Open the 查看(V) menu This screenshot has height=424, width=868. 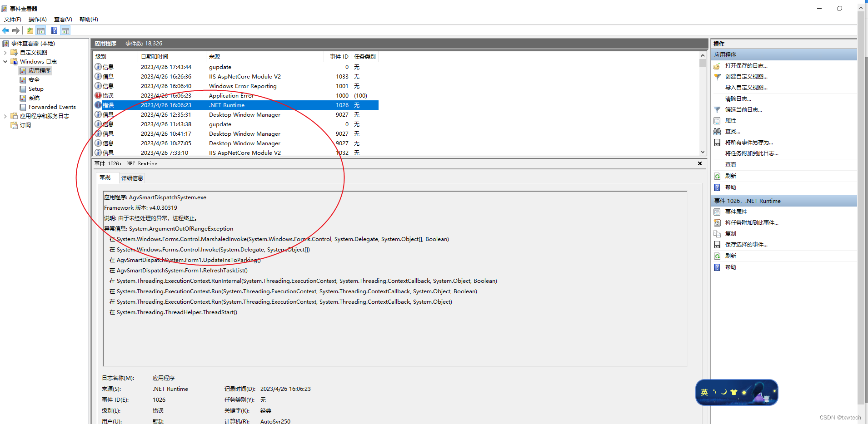click(63, 20)
